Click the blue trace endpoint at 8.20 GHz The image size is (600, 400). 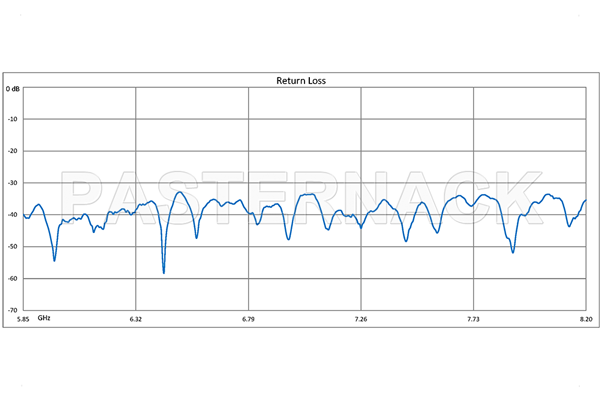585,201
